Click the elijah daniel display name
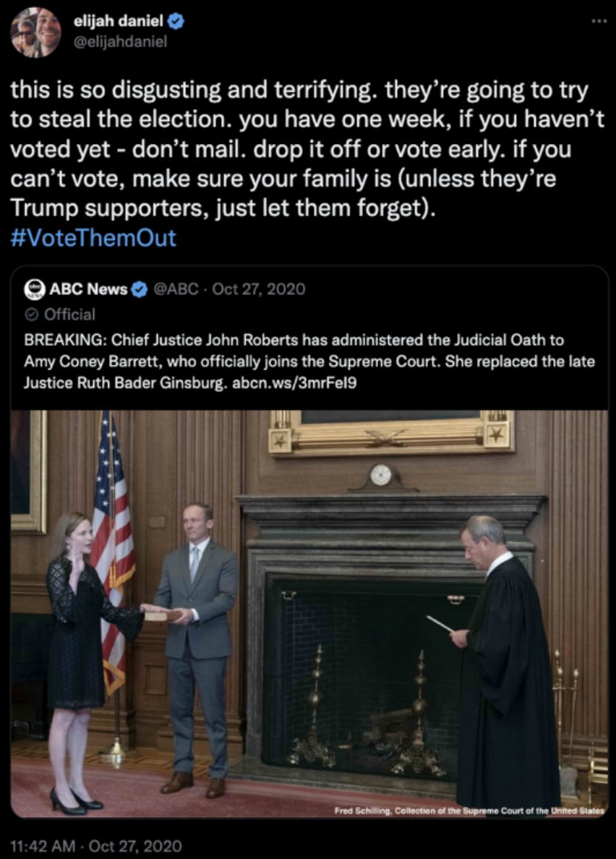 point(119,23)
